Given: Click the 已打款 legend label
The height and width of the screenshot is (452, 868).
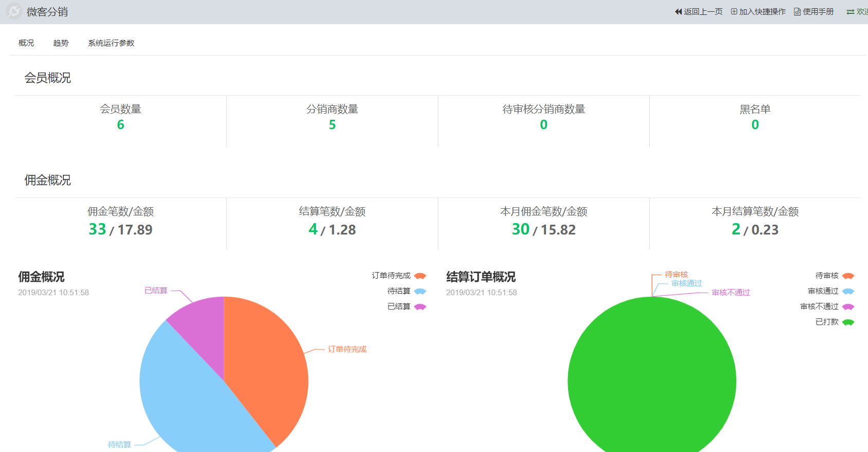Looking at the screenshot, I should click(827, 322).
